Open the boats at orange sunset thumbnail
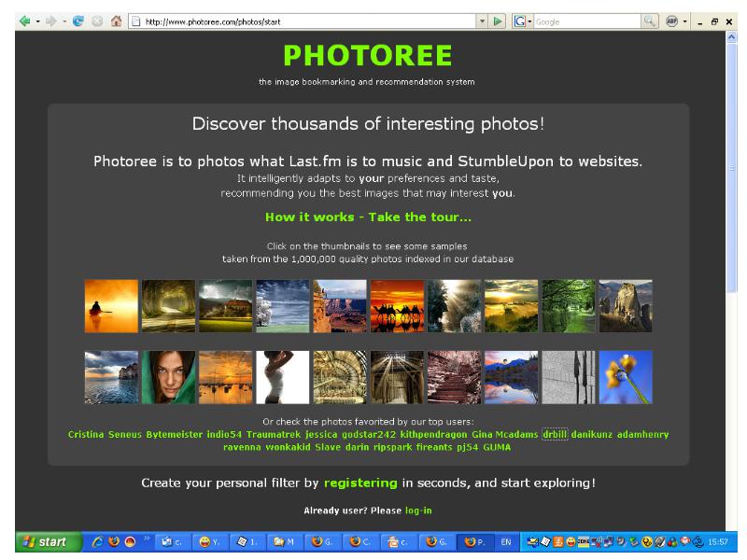 pos(225,377)
